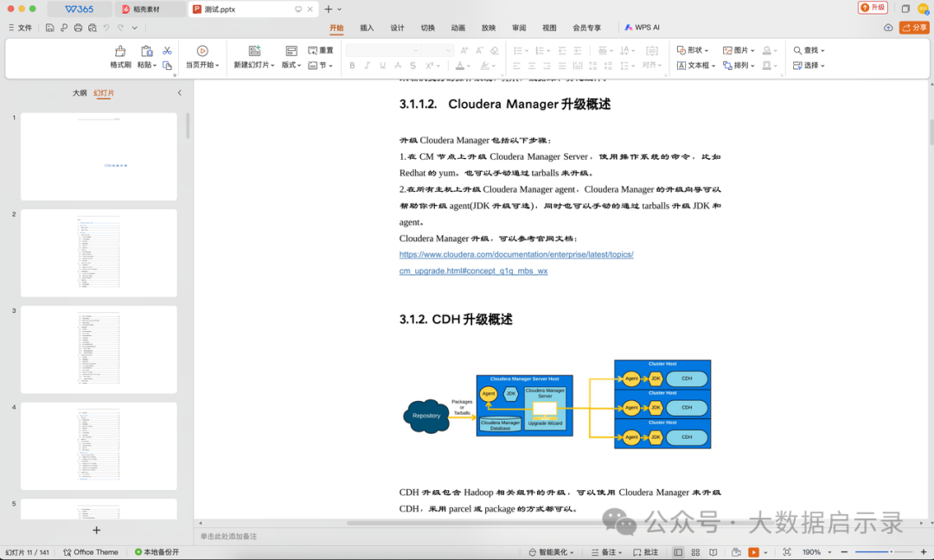Click the Fit to Window icon
This screenshot has width=934, height=560.
[x=787, y=552]
